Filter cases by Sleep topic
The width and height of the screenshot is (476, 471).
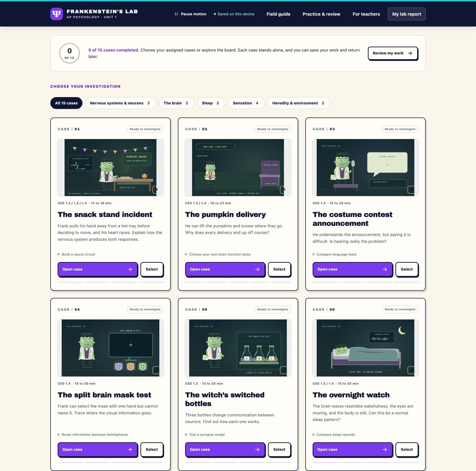pos(211,103)
